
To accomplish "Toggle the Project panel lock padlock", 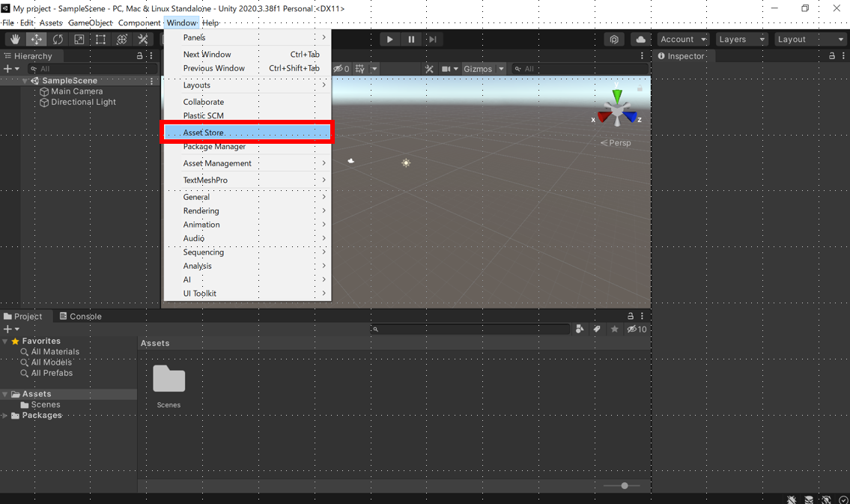I will coord(631,315).
